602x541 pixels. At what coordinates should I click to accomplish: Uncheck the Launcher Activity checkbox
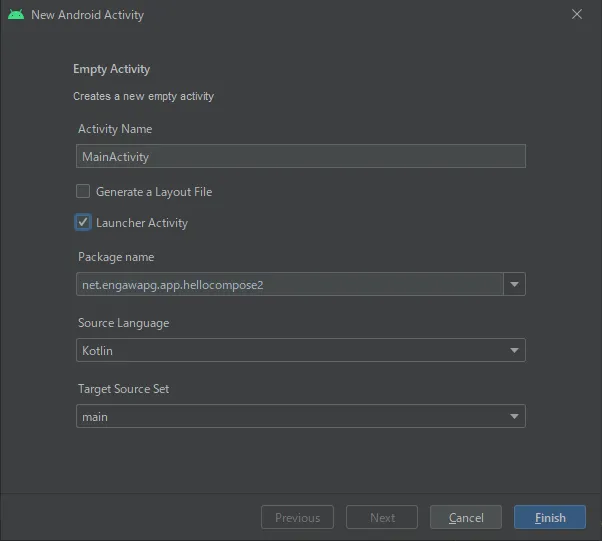83,223
